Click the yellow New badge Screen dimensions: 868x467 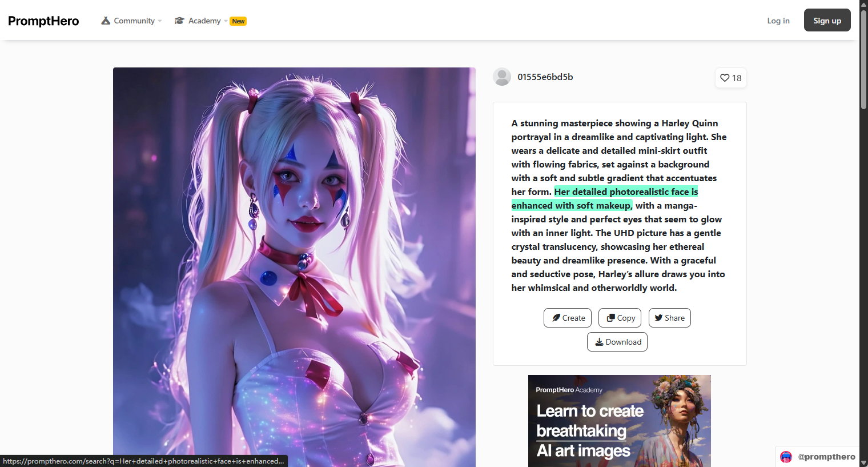[238, 21]
